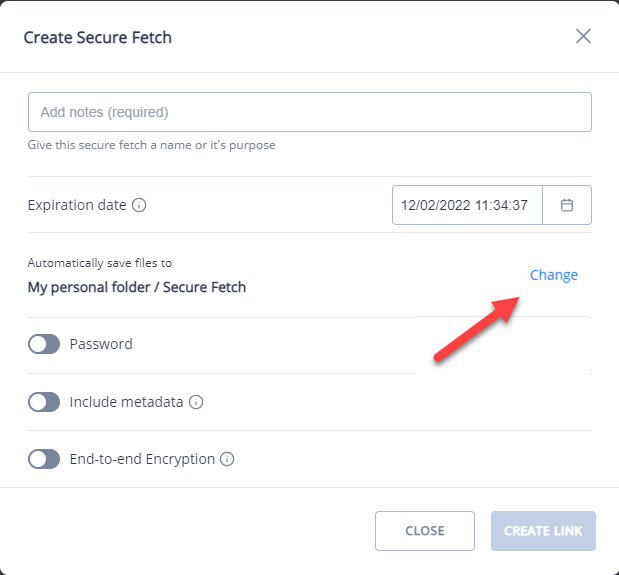Click the CLOSE button
The height and width of the screenshot is (575, 619).
[x=425, y=531]
